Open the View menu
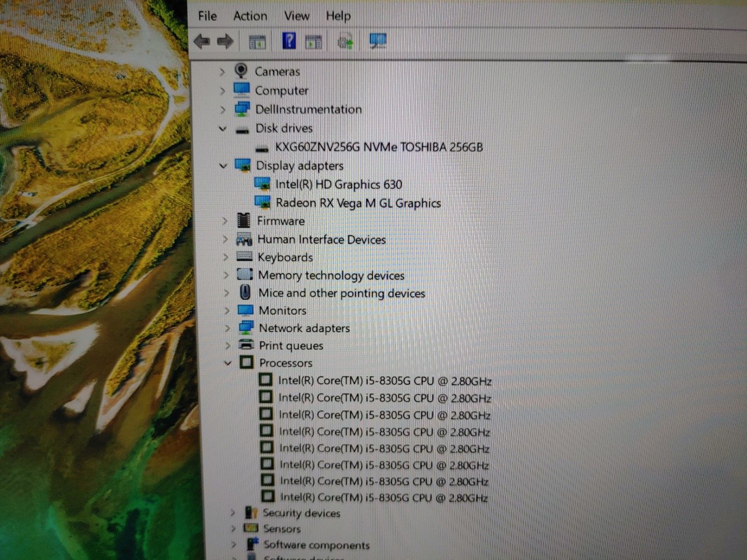Viewport: 747px width, 560px height. pyautogui.click(x=297, y=16)
